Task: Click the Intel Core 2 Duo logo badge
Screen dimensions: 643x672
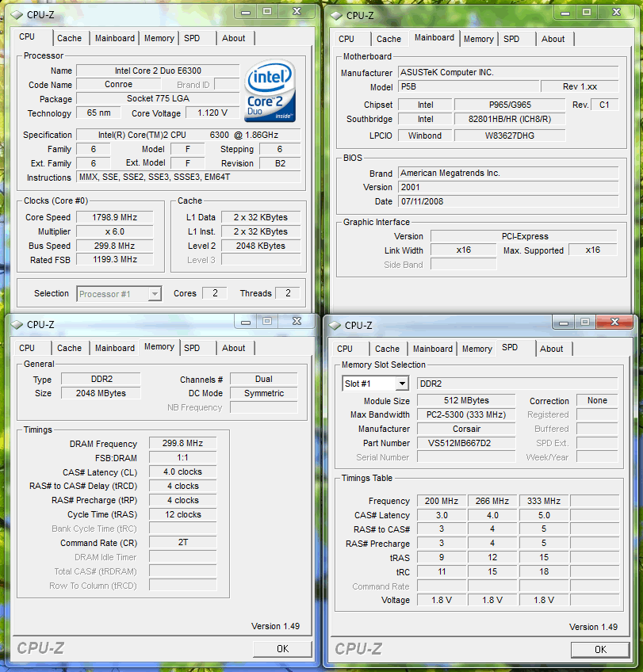Action: coord(270,91)
